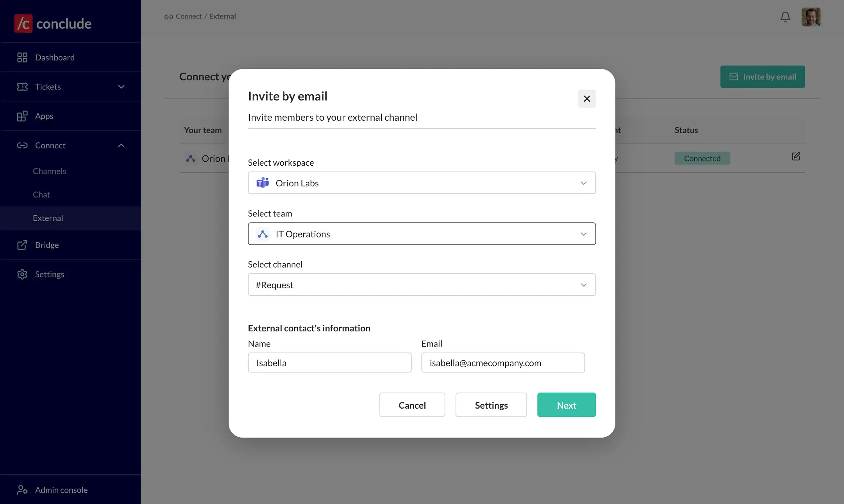Click the Connect link icon in sidebar
The height and width of the screenshot is (504, 844).
pyautogui.click(x=22, y=145)
